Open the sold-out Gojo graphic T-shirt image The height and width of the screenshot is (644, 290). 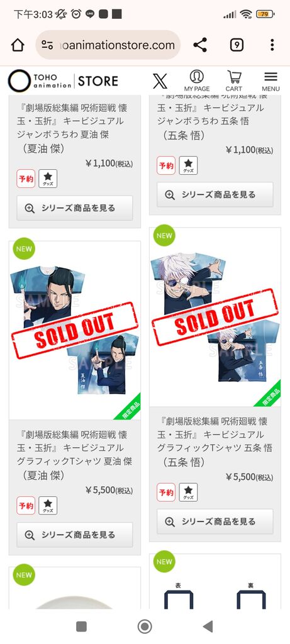click(215, 317)
